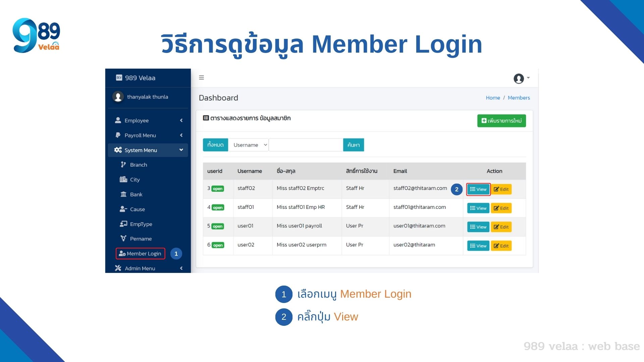
Task: Click the Payroll Menu icon
Action: pyautogui.click(x=118, y=135)
